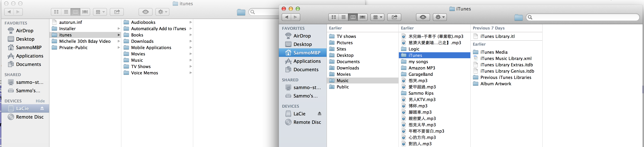Select Remote Disc in background window sidebar
The image size is (644, 147).
pos(25,117)
